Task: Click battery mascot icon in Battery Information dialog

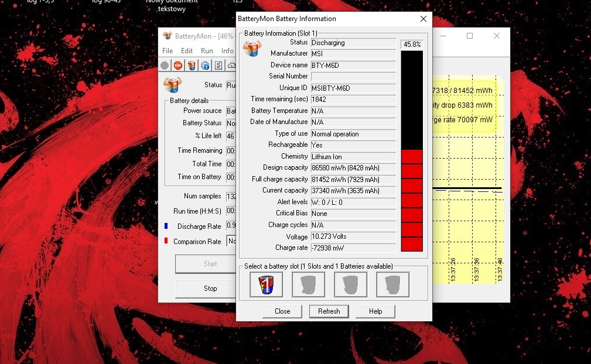Action: (252, 48)
